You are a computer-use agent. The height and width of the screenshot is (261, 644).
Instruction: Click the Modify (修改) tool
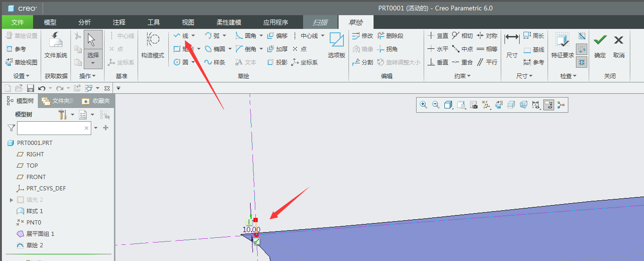[x=363, y=36]
